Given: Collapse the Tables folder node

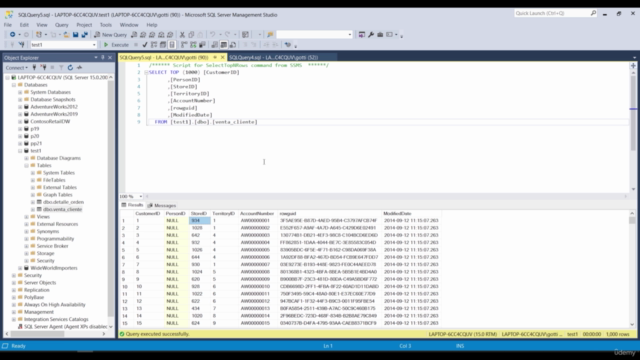Looking at the screenshot, I should 27,165.
